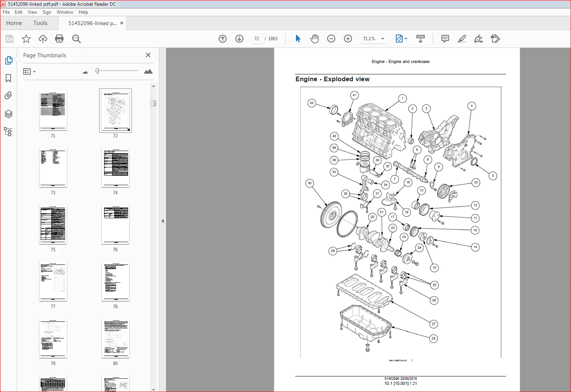Select page 75 thumbnail

pyautogui.click(x=53, y=225)
